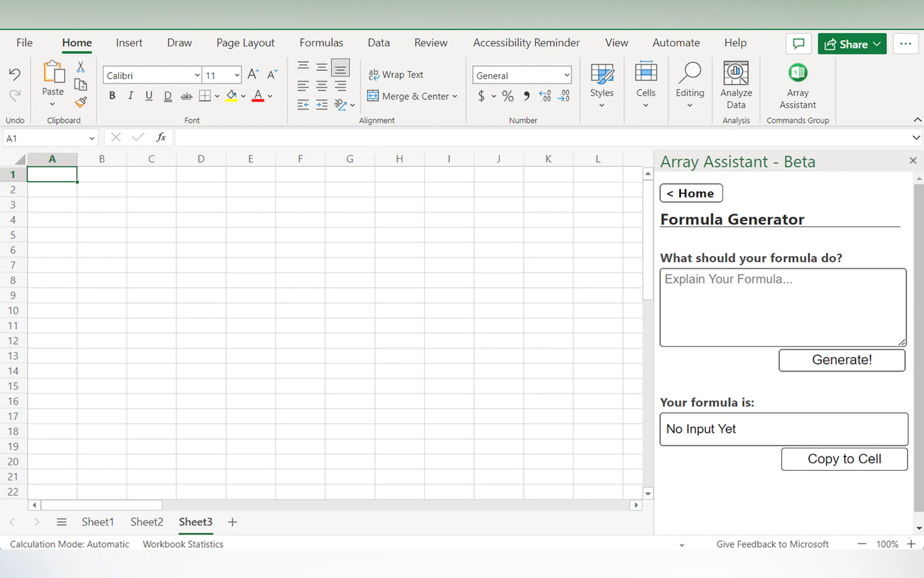Screen dimensions: 924x578
Task: Toggle Wrap Text on
Action: click(x=396, y=75)
